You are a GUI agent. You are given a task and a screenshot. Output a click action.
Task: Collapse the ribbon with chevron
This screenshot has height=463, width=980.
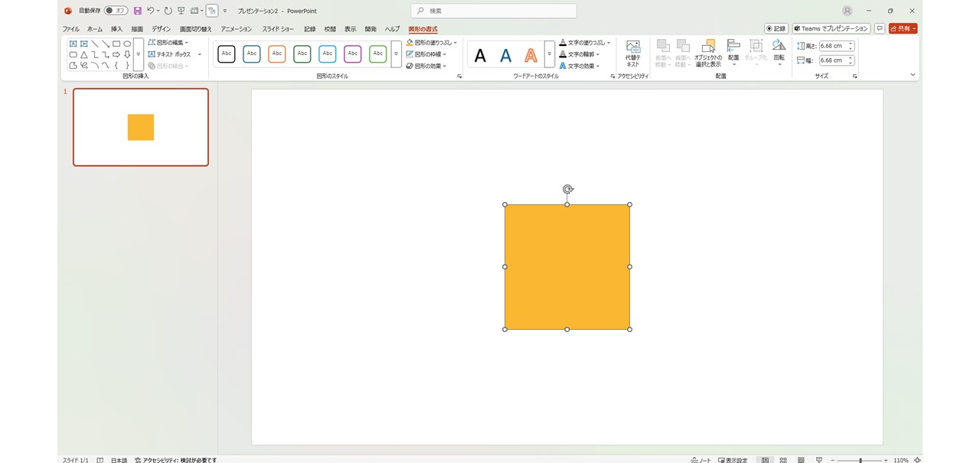point(913,75)
